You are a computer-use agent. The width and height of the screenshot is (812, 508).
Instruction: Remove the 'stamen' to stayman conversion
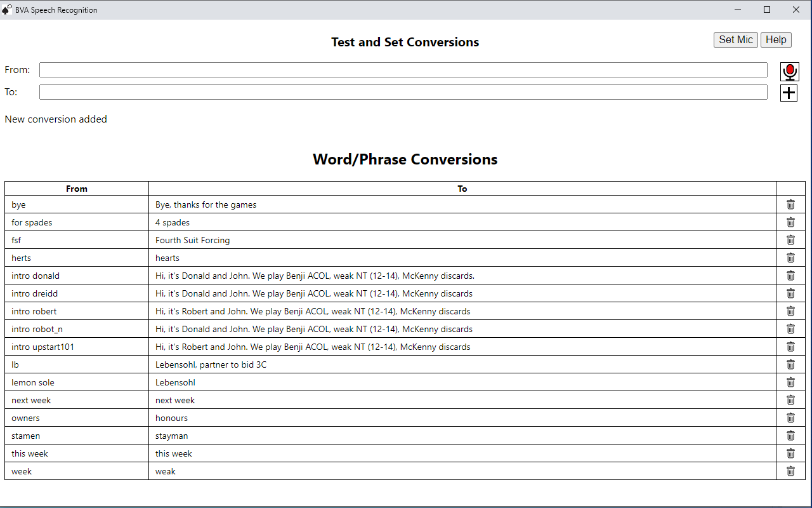point(790,436)
